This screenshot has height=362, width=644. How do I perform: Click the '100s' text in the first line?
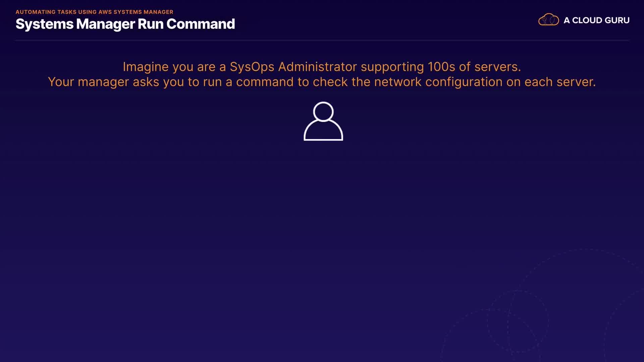point(441,67)
